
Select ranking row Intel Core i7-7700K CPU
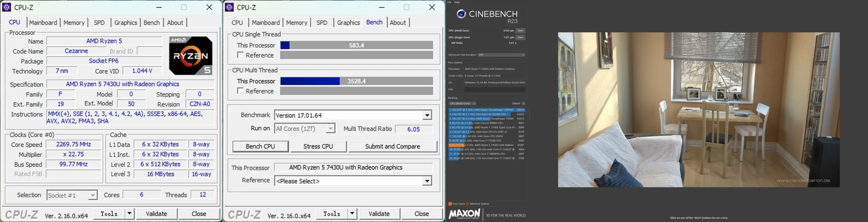pyautogui.click(x=487, y=141)
